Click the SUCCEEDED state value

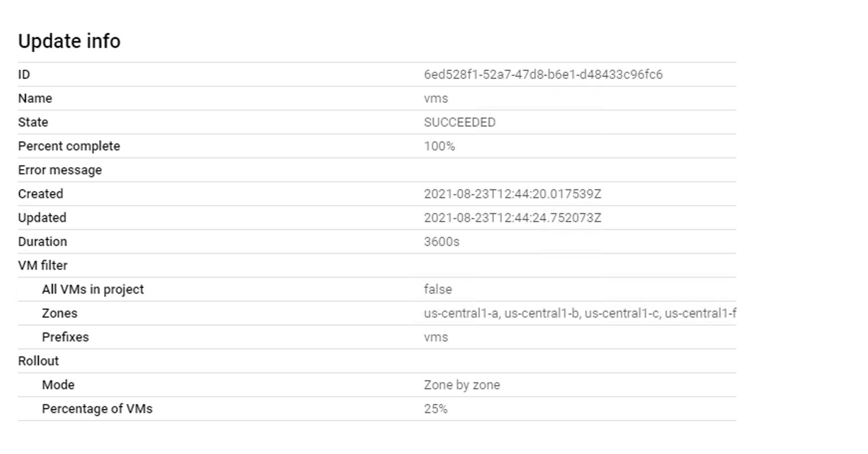(x=459, y=122)
